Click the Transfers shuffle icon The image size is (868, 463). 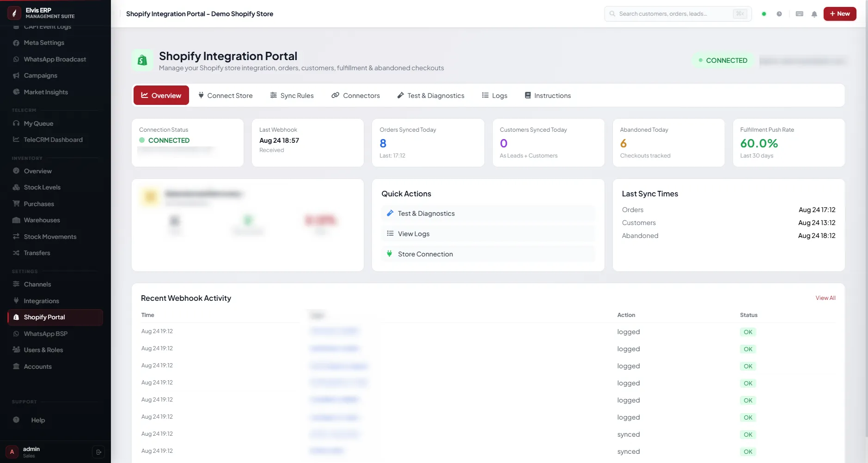click(16, 253)
